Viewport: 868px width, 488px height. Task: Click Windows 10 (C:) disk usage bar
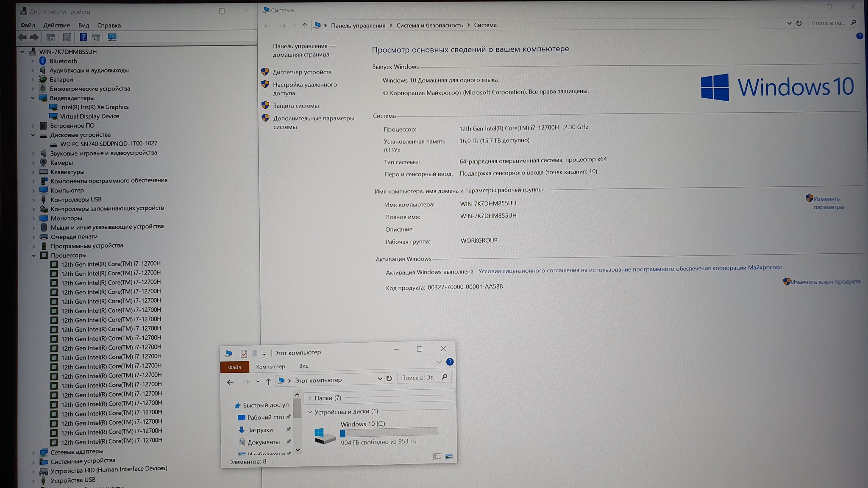pyautogui.click(x=388, y=432)
